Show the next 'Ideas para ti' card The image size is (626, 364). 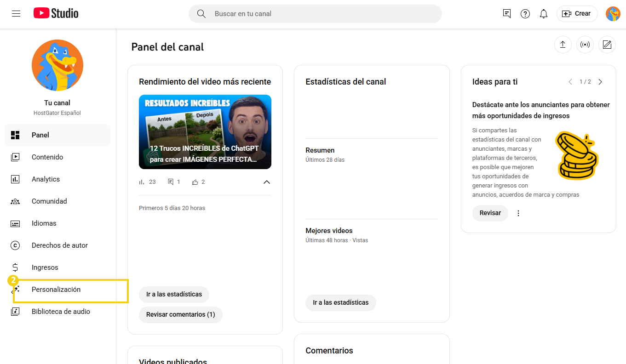coord(600,81)
